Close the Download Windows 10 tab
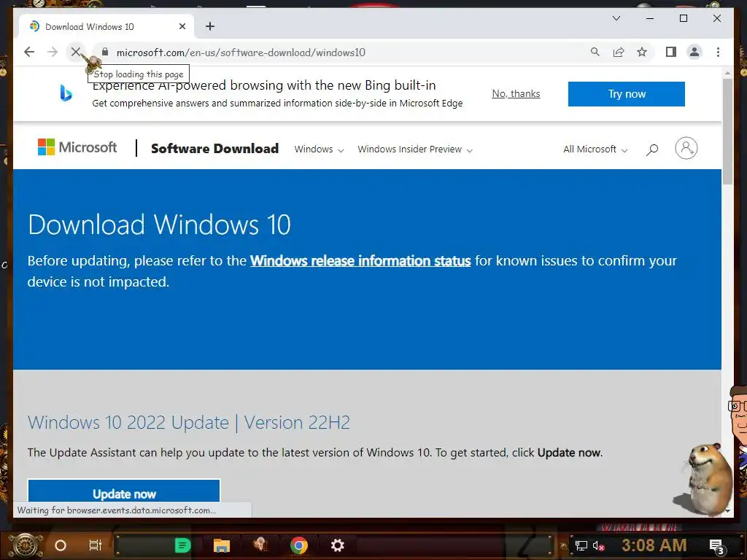 (182, 27)
